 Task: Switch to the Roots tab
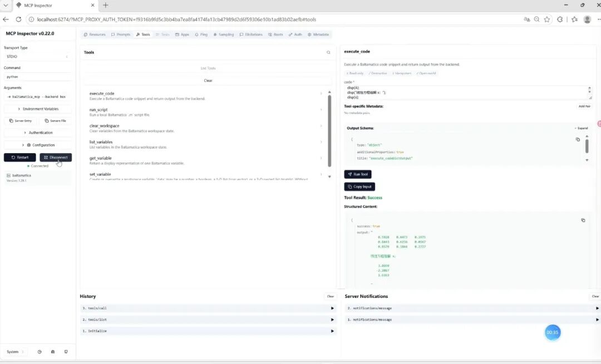(x=275, y=35)
